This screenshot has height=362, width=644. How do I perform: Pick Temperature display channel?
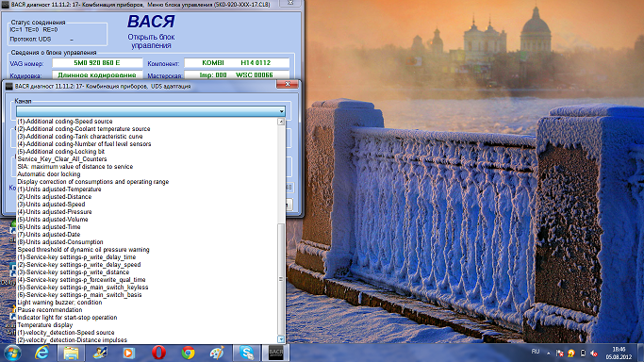(x=45, y=324)
